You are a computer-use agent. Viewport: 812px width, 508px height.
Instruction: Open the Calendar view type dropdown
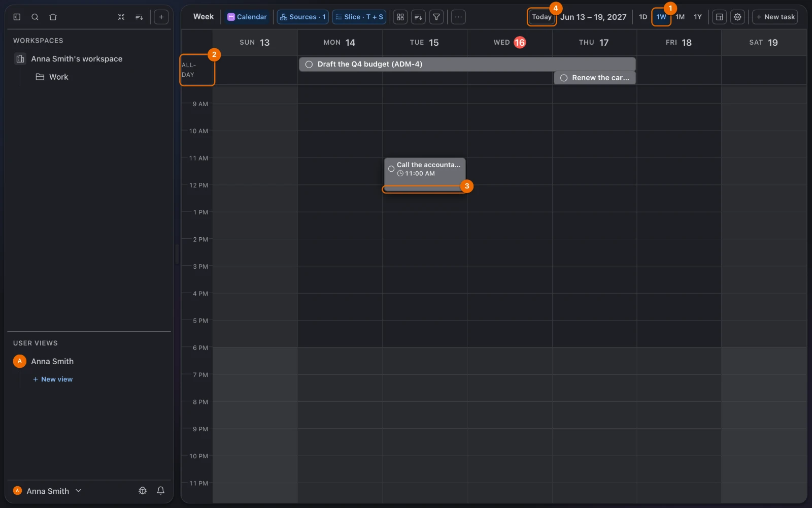coord(247,17)
